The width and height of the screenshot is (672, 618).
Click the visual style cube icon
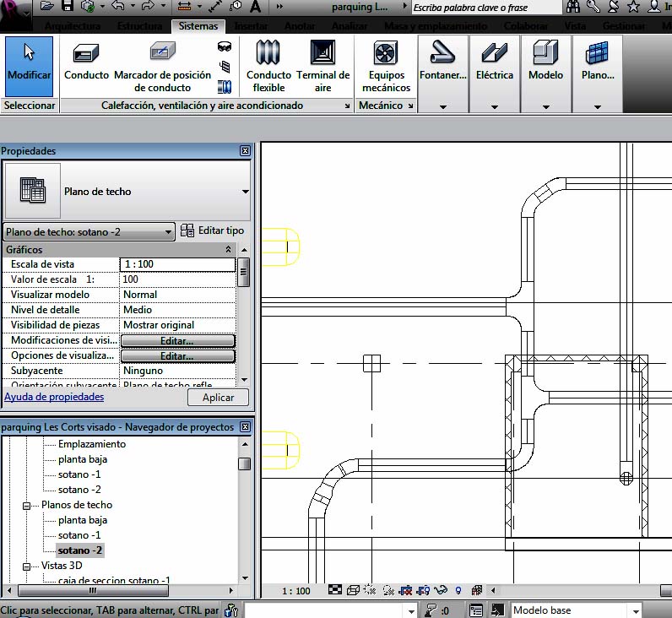point(353,591)
